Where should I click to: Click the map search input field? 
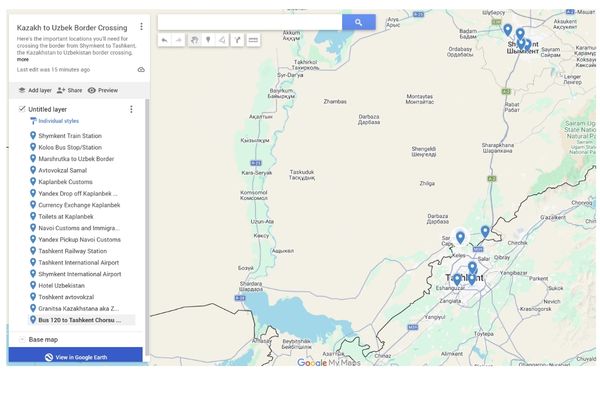(x=250, y=22)
